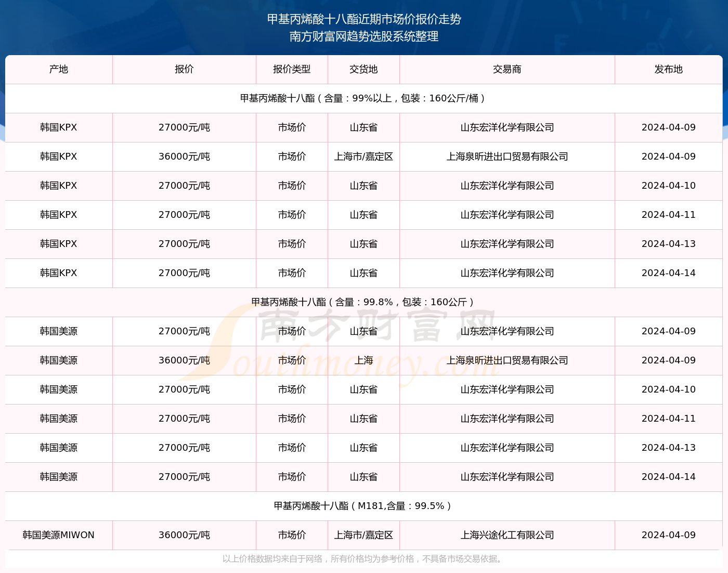This screenshot has height=573, width=728.
Task: Click 市场价 in KPX 2024-04-11 row
Action: click(x=292, y=215)
